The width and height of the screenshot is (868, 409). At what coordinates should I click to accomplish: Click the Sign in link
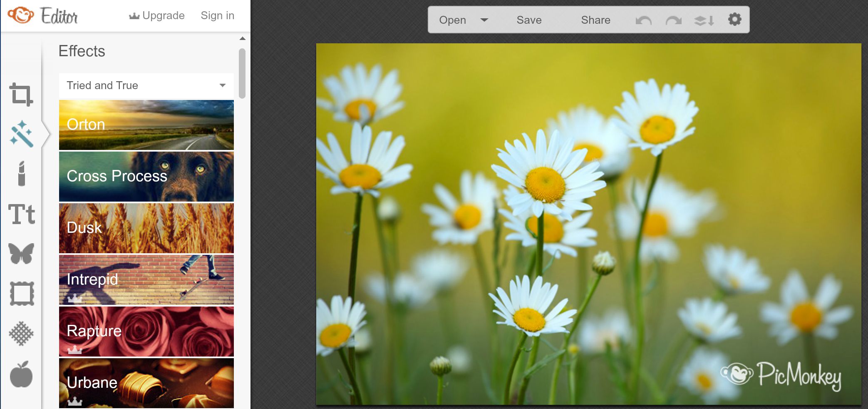click(x=217, y=15)
